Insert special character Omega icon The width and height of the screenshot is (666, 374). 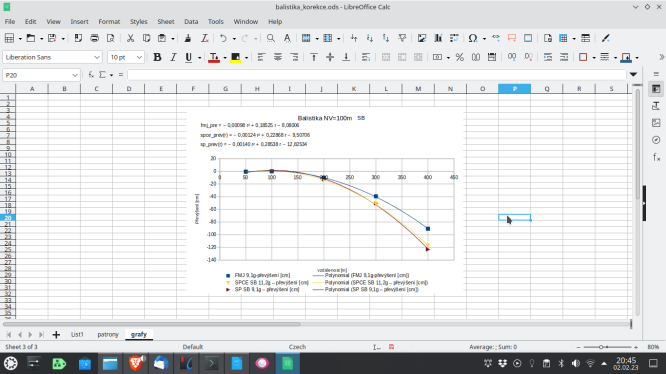[x=472, y=38]
